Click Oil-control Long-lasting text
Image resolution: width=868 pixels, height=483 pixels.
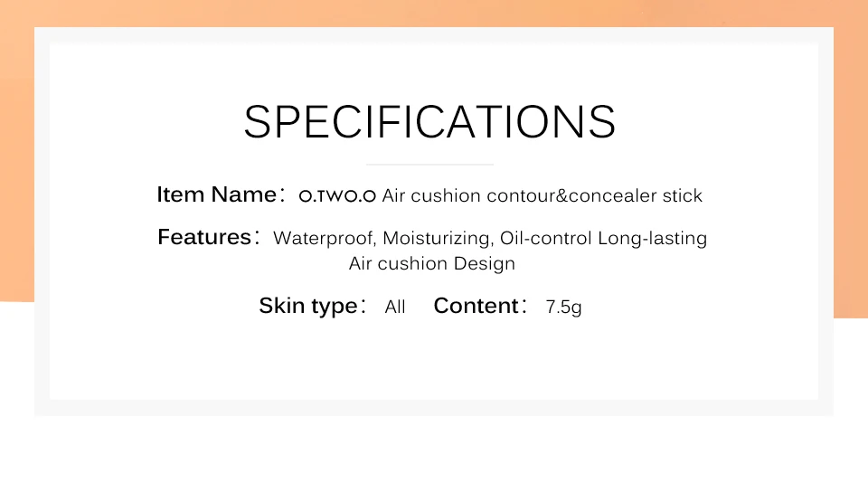603,238
